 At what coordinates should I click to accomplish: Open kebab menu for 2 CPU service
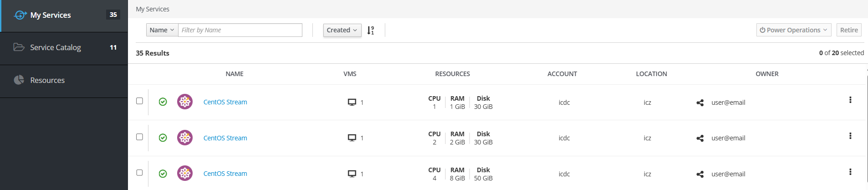click(x=850, y=136)
